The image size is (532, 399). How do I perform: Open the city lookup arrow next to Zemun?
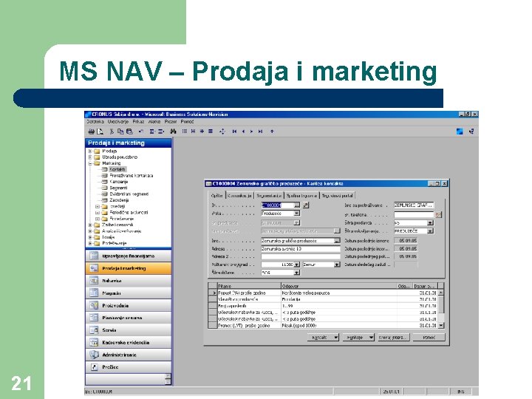tap(337, 265)
